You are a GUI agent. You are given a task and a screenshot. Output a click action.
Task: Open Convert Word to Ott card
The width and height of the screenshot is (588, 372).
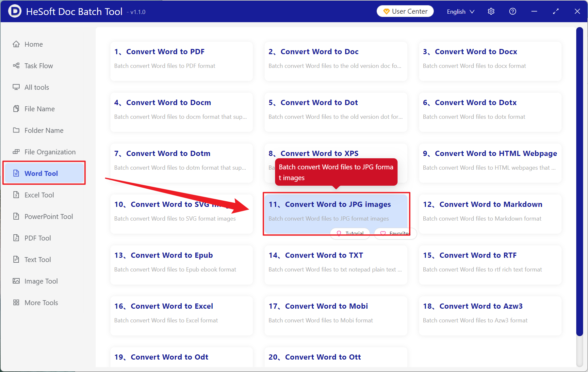(x=336, y=357)
